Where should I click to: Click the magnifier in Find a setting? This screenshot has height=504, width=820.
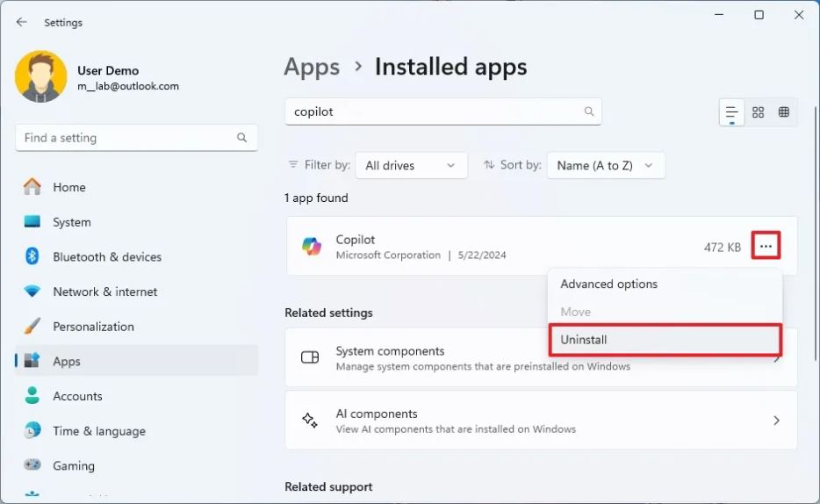[241, 138]
